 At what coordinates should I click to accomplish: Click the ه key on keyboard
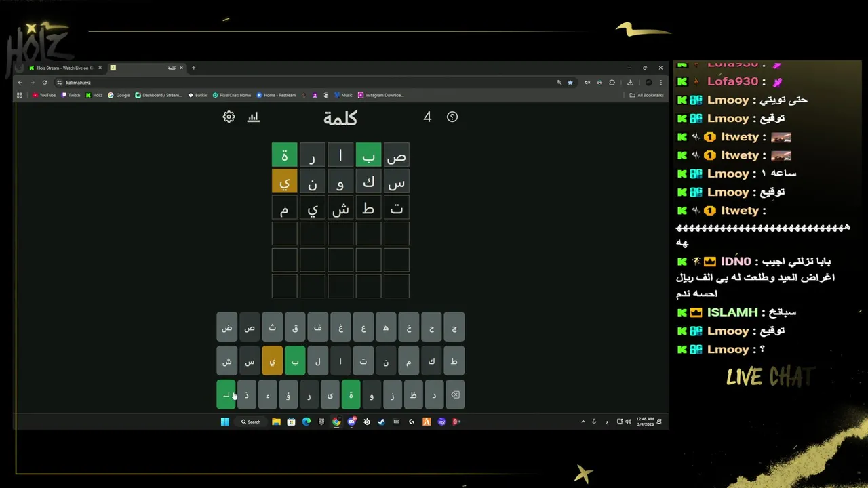click(x=386, y=327)
